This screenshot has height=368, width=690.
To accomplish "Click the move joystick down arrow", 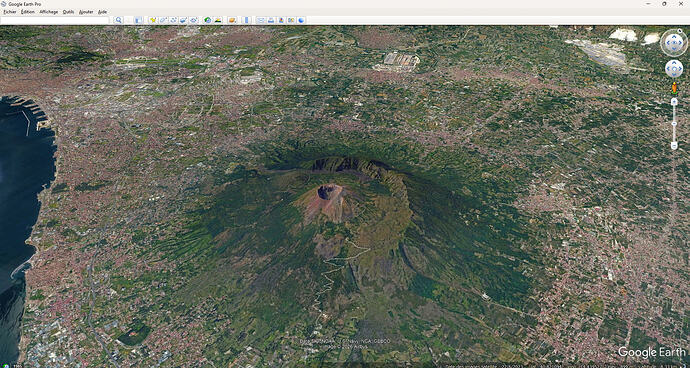I will pyautogui.click(x=674, y=74).
